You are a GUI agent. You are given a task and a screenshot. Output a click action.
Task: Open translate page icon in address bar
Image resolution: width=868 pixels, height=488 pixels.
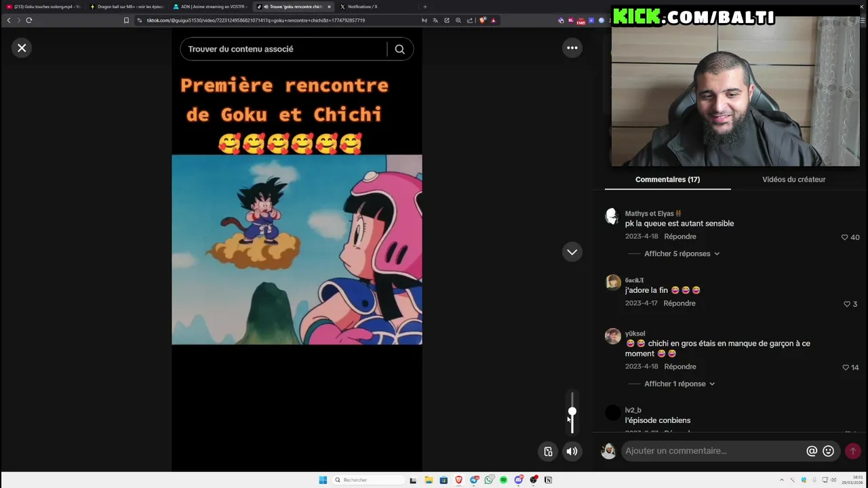(435, 20)
